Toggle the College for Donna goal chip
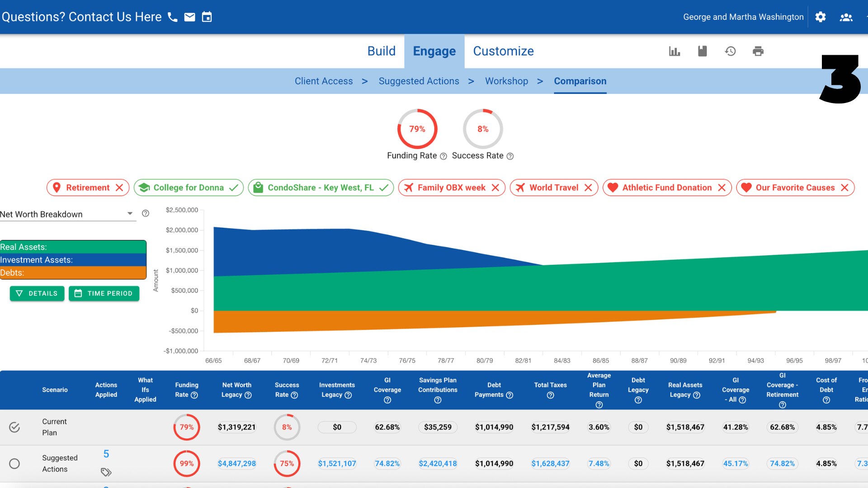The height and width of the screenshot is (488, 868). tap(189, 188)
